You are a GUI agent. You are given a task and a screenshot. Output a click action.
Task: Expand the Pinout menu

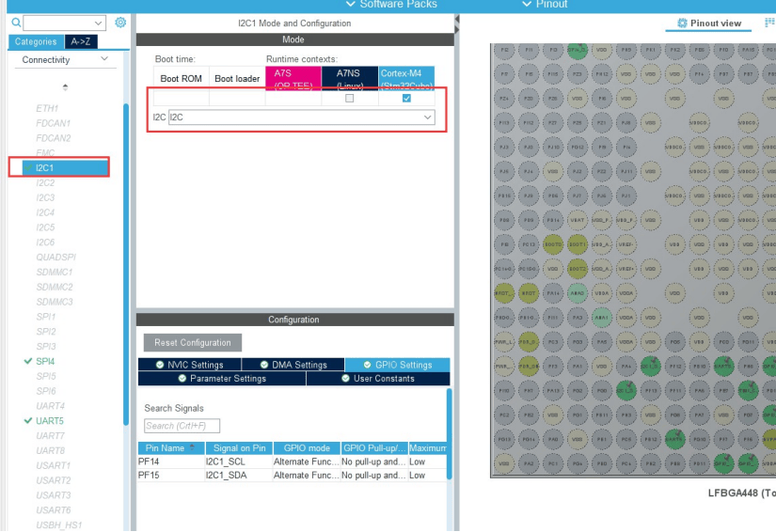click(x=545, y=5)
